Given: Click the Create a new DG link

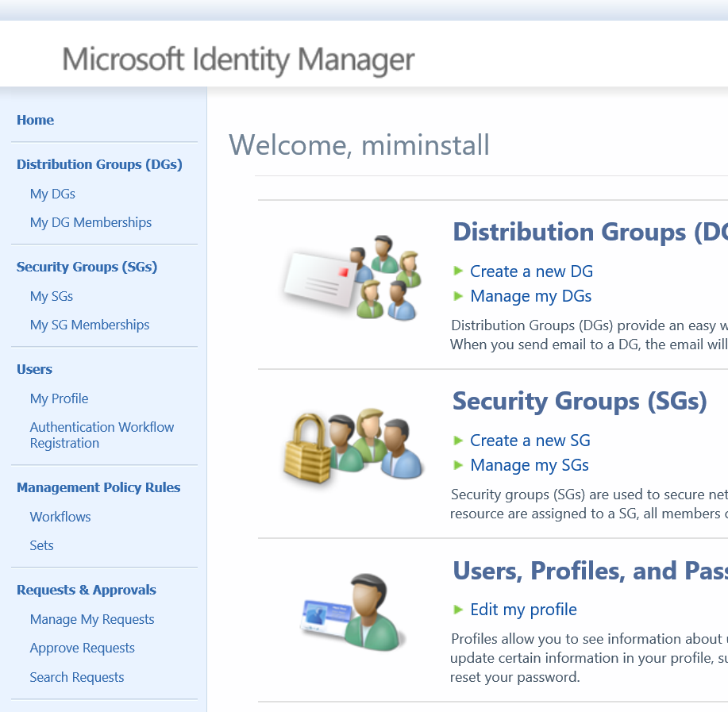Looking at the screenshot, I should coord(531,271).
